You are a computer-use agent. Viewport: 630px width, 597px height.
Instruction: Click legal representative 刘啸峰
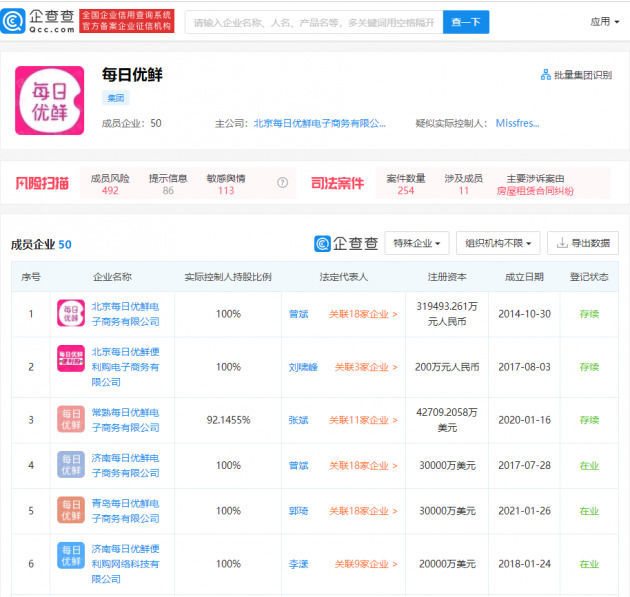(303, 367)
